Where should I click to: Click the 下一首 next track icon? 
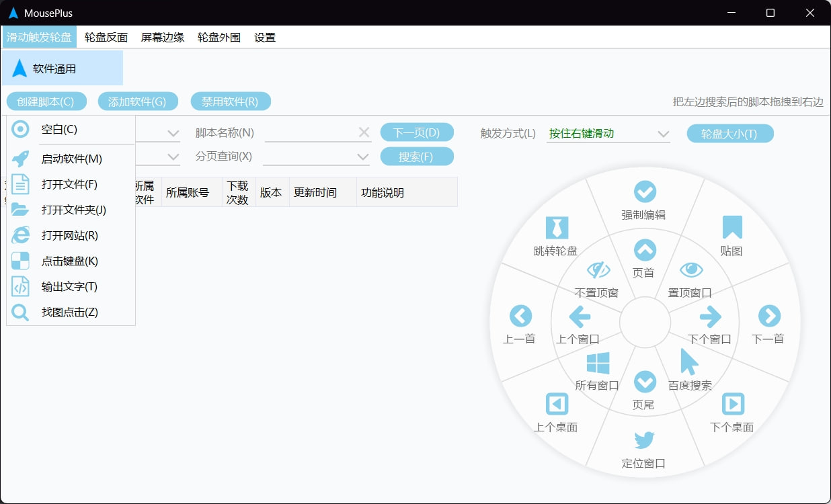[769, 316]
